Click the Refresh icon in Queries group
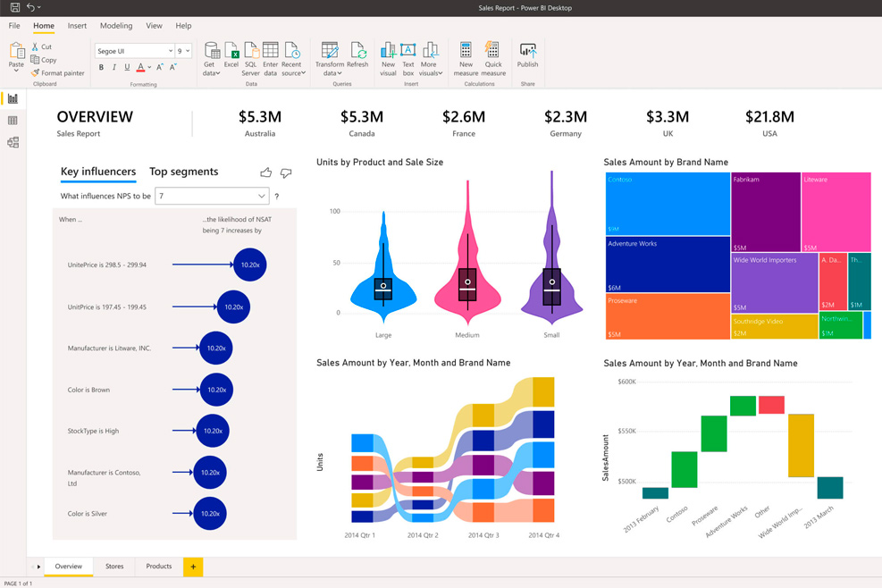 tap(357, 54)
